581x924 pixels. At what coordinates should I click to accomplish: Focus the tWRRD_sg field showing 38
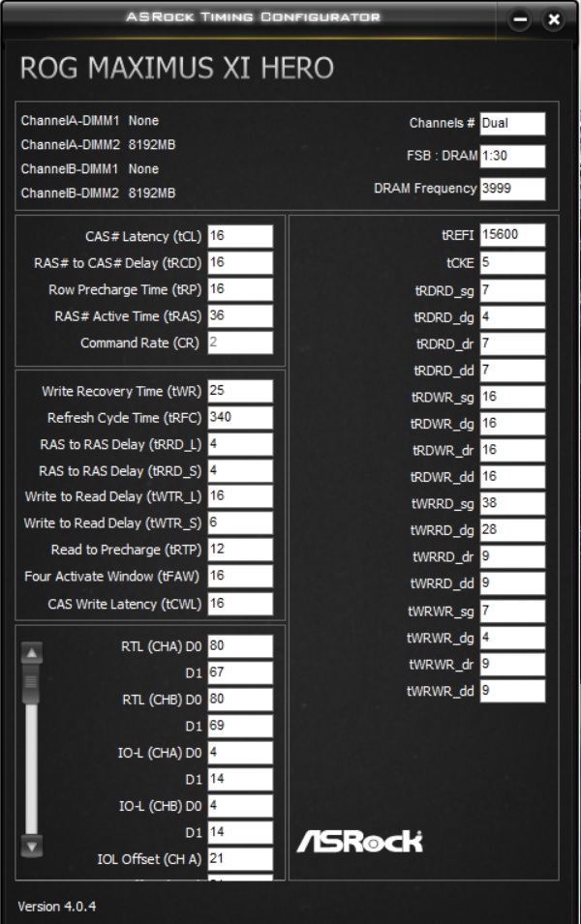512,503
